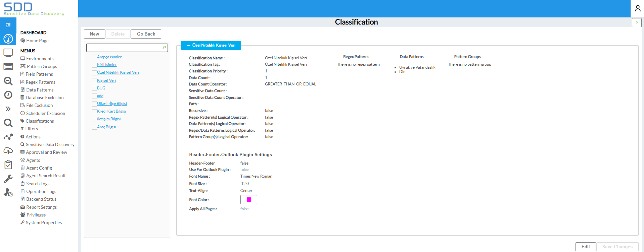Collapse the Özel Nitelikli Kişisel Veri panel header
Viewport: 644px width, 252px height.
click(211, 45)
